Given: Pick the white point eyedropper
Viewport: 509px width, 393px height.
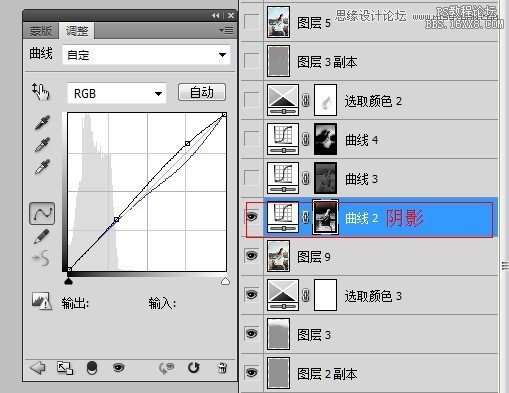Looking at the screenshot, I should point(42,166).
